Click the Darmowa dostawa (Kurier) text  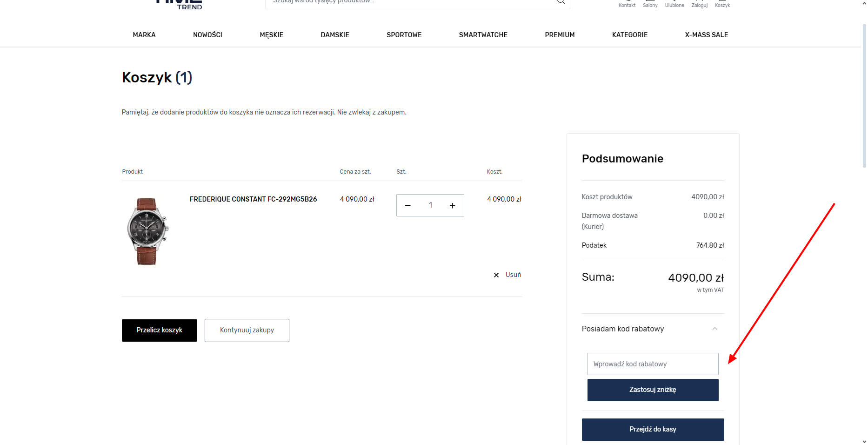point(610,221)
